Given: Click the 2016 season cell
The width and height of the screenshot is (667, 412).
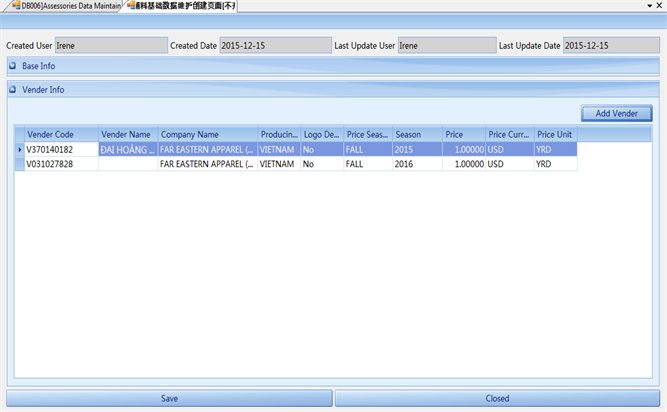Looking at the screenshot, I should (x=417, y=164).
